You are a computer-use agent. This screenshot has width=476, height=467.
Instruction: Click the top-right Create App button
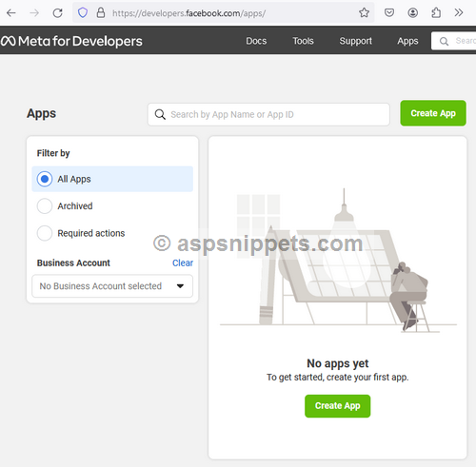coord(433,113)
